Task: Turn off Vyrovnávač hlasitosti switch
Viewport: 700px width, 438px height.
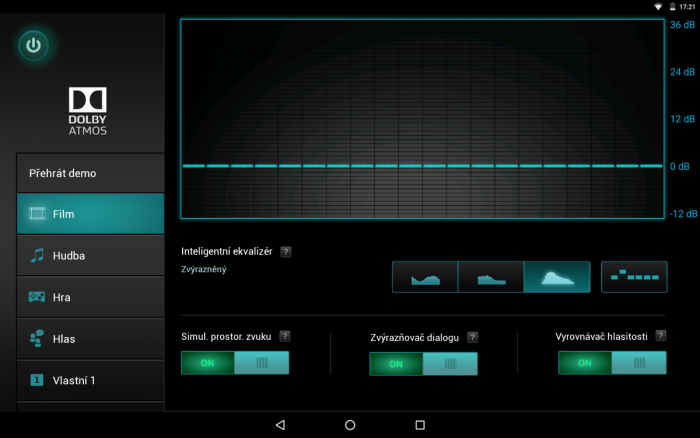Action: [x=612, y=363]
